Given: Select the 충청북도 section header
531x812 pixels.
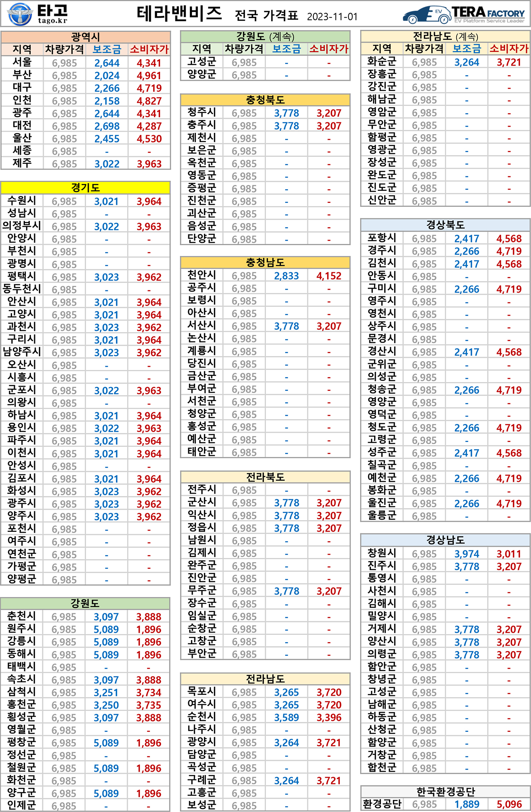Looking at the screenshot, I should click(x=265, y=99).
